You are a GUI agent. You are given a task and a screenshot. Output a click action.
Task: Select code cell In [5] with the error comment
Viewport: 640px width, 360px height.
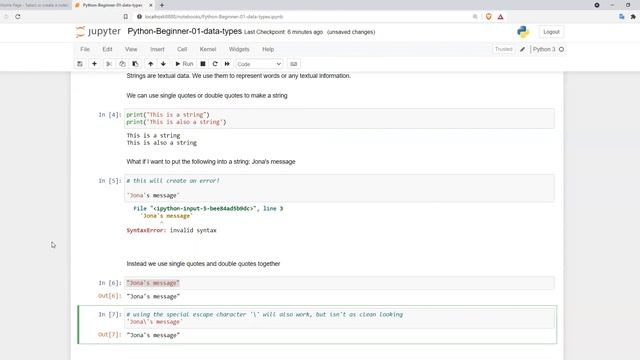point(340,188)
